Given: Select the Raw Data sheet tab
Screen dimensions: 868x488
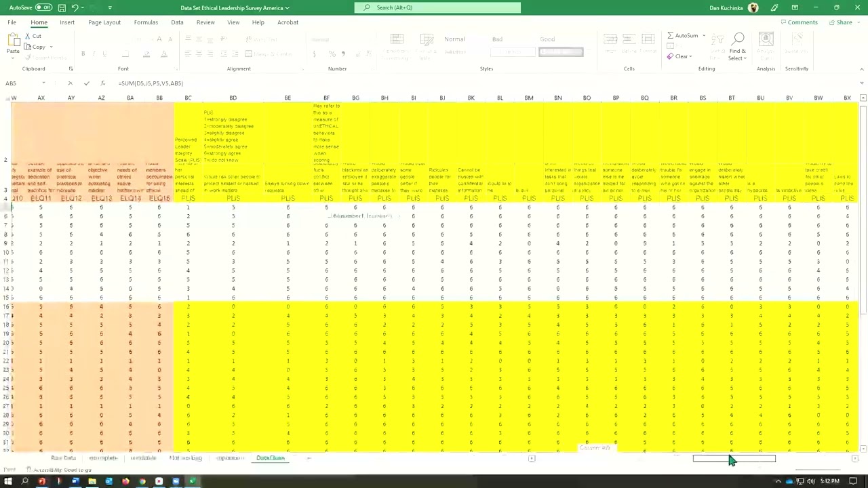Looking at the screenshot, I should click(x=63, y=458).
